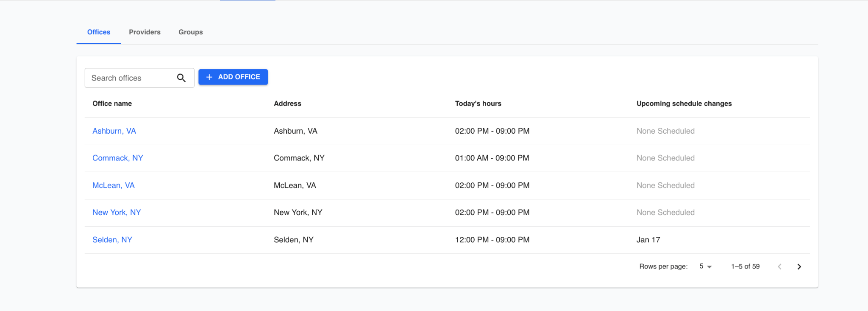Image resolution: width=868 pixels, height=311 pixels.
Task: Click the Address column header
Action: [287, 104]
